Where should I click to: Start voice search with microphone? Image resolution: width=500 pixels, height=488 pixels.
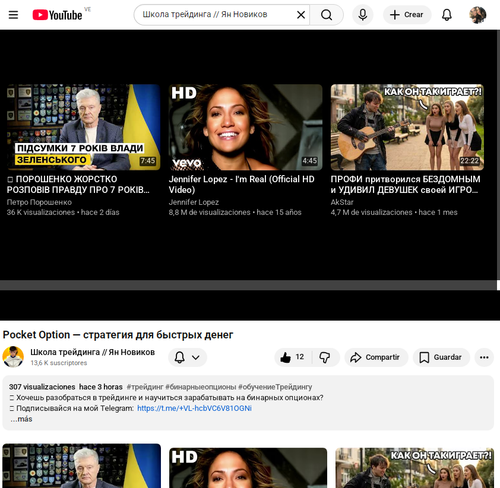click(x=363, y=15)
